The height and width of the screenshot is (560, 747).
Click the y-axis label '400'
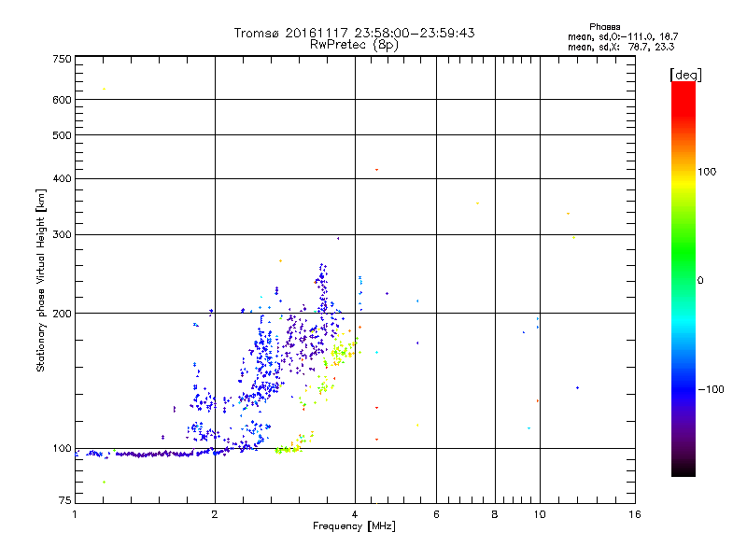62,178
